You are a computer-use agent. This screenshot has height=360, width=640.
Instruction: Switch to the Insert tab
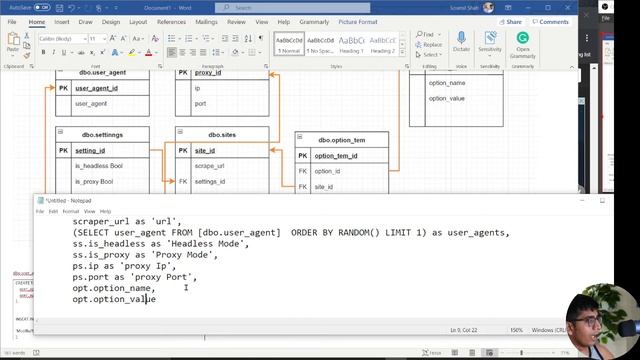tap(62, 22)
